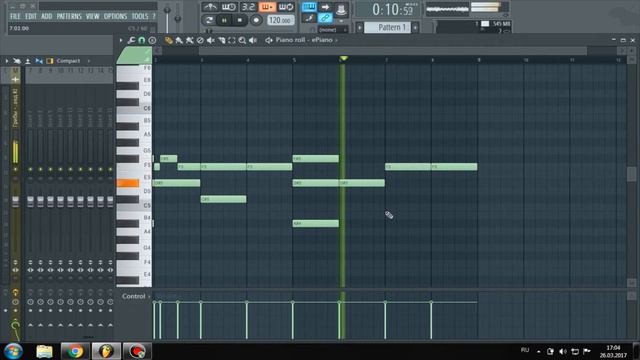Click the record button
Screen dimensions: 640x360
point(256,20)
